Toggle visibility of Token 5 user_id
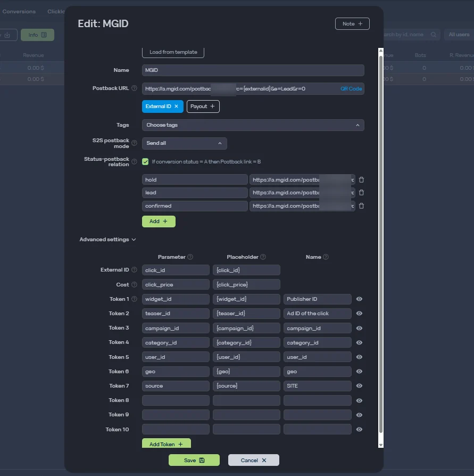 tap(359, 357)
